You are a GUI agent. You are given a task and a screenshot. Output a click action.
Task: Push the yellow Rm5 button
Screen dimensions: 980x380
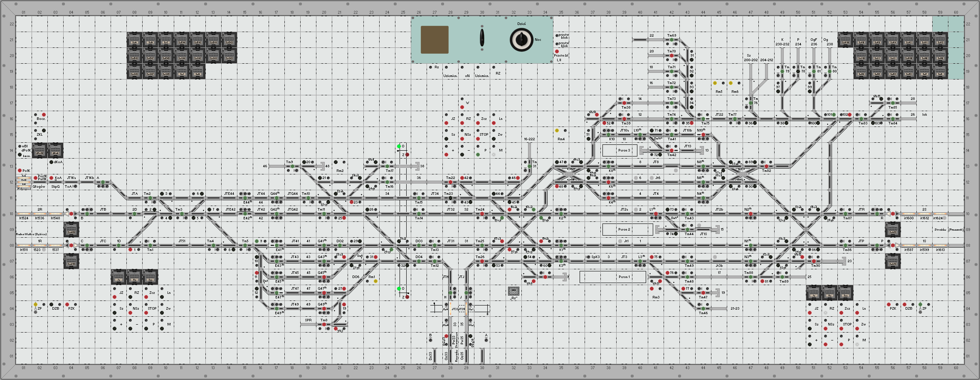[715, 83]
